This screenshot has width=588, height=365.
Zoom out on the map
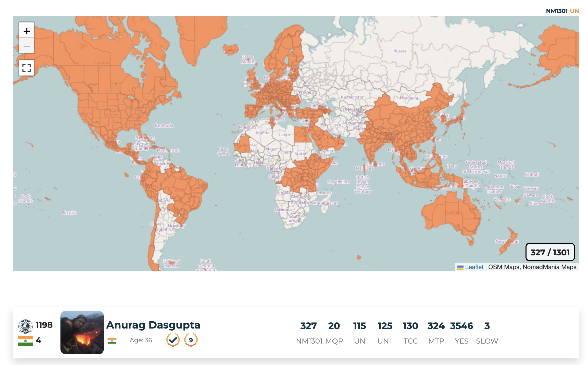(27, 46)
